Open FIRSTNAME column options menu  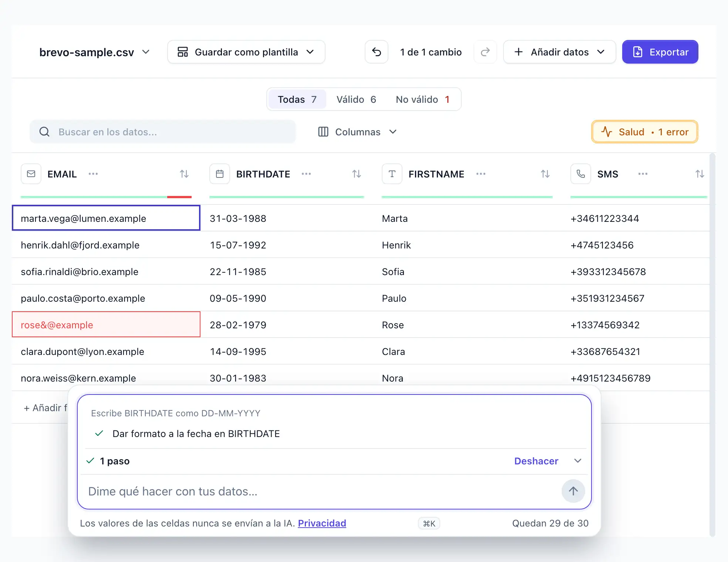pyautogui.click(x=481, y=174)
